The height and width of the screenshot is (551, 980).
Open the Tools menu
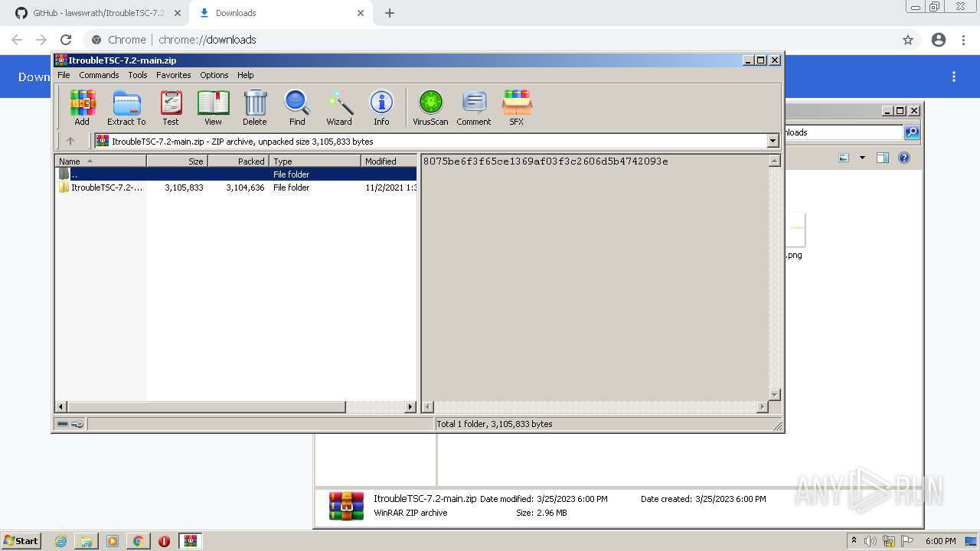click(138, 75)
